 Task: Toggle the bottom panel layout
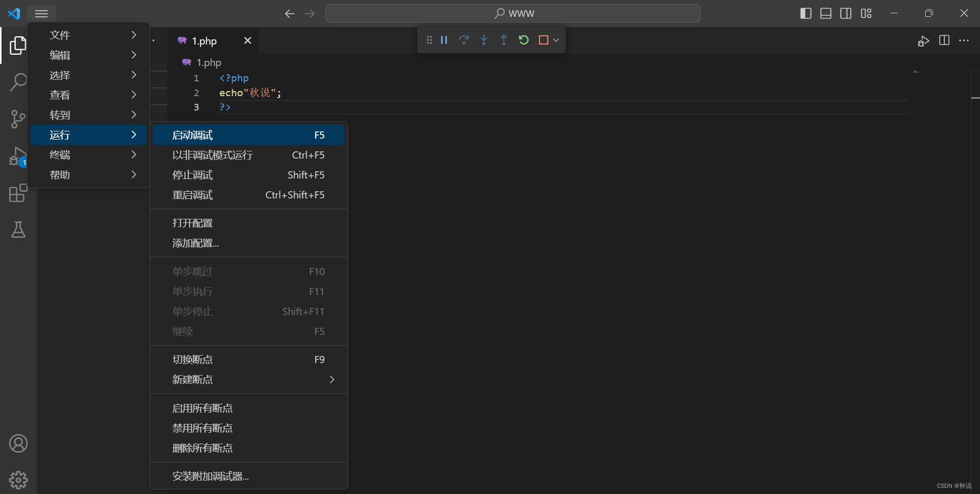pyautogui.click(x=826, y=13)
